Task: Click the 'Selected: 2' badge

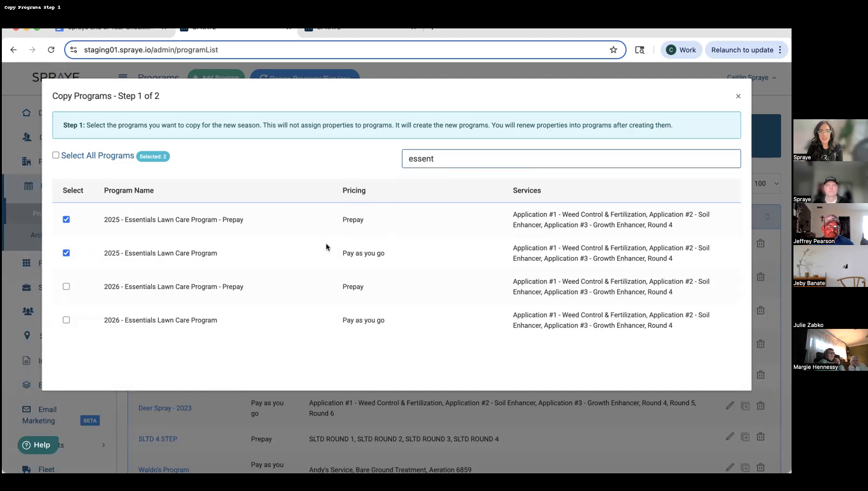Action: [x=153, y=157]
